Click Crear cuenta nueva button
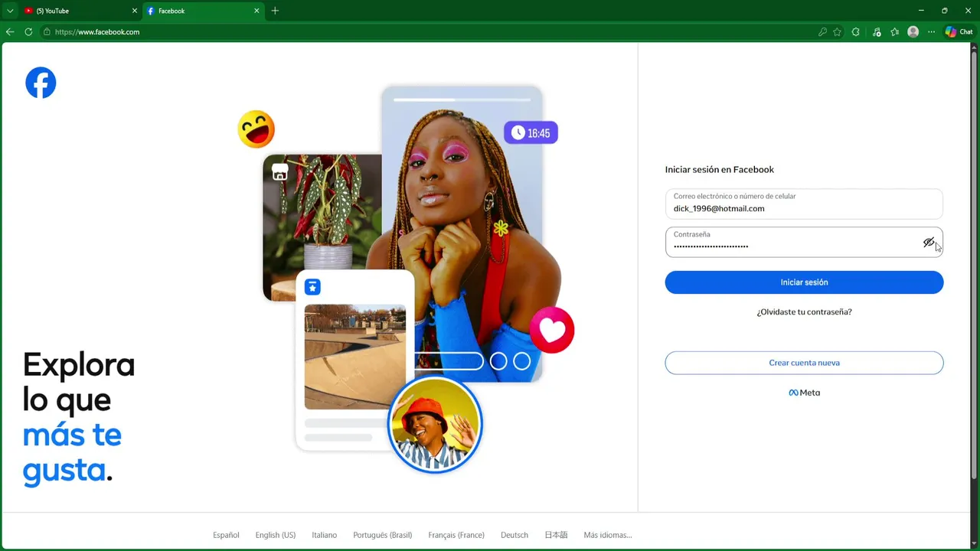The image size is (980, 551). 804,363
